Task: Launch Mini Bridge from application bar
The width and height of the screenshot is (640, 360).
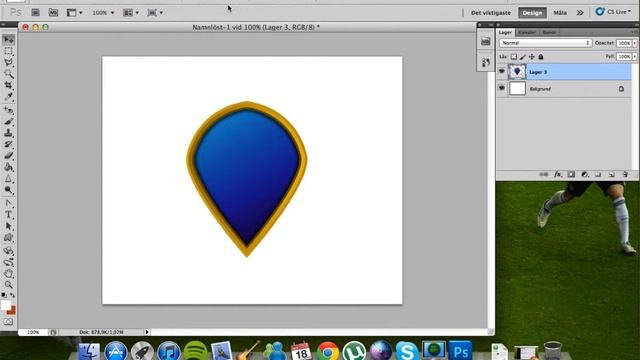Action: coord(53,13)
